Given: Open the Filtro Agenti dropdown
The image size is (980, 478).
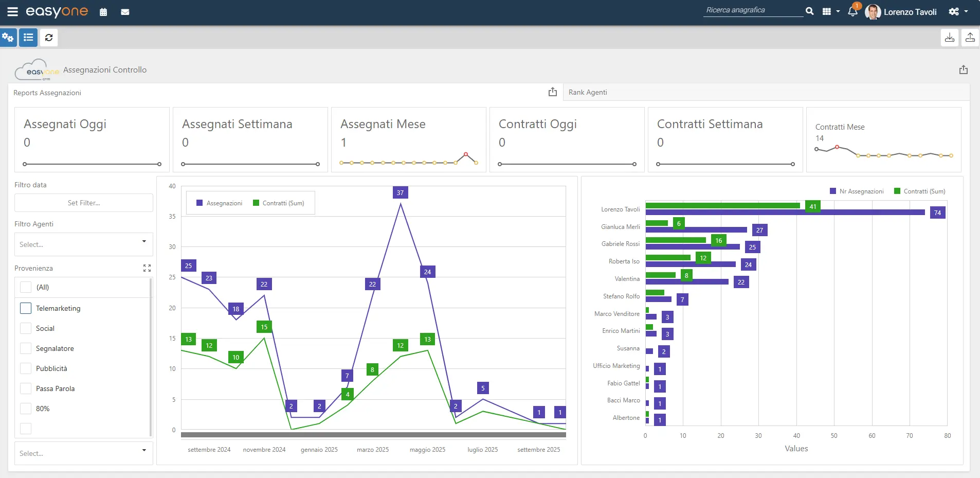Looking at the screenshot, I should point(84,244).
